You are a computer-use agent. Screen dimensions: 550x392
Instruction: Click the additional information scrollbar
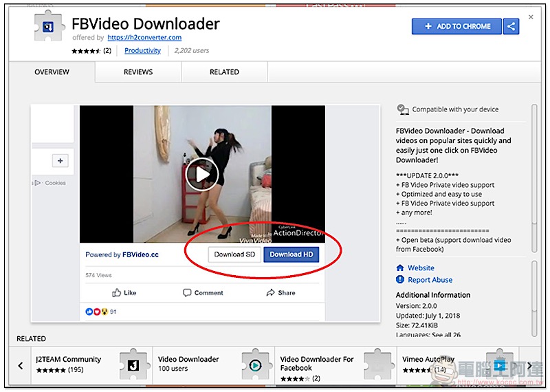click(x=534, y=298)
